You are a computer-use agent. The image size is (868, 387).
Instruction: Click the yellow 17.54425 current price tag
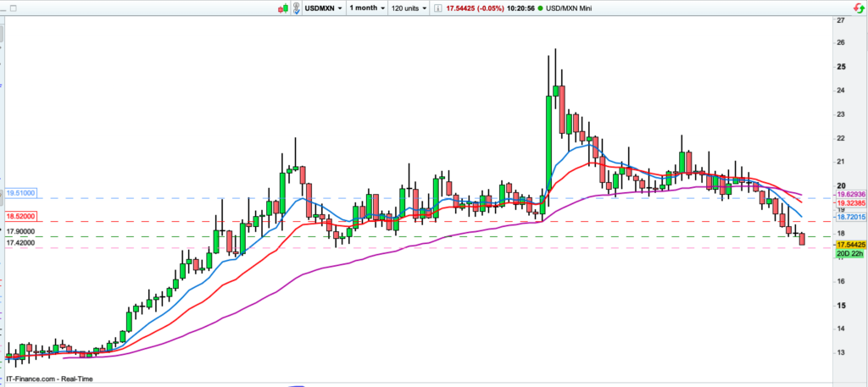coord(850,243)
